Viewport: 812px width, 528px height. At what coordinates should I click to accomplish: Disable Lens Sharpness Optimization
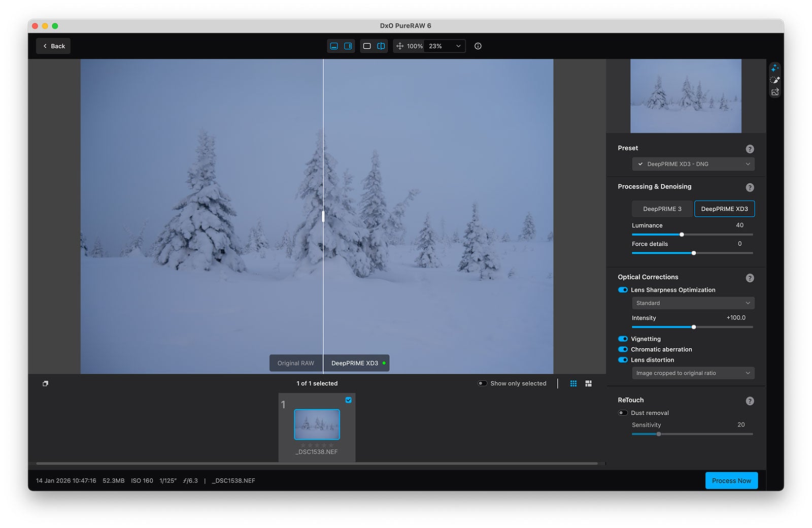pyautogui.click(x=623, y=289)
